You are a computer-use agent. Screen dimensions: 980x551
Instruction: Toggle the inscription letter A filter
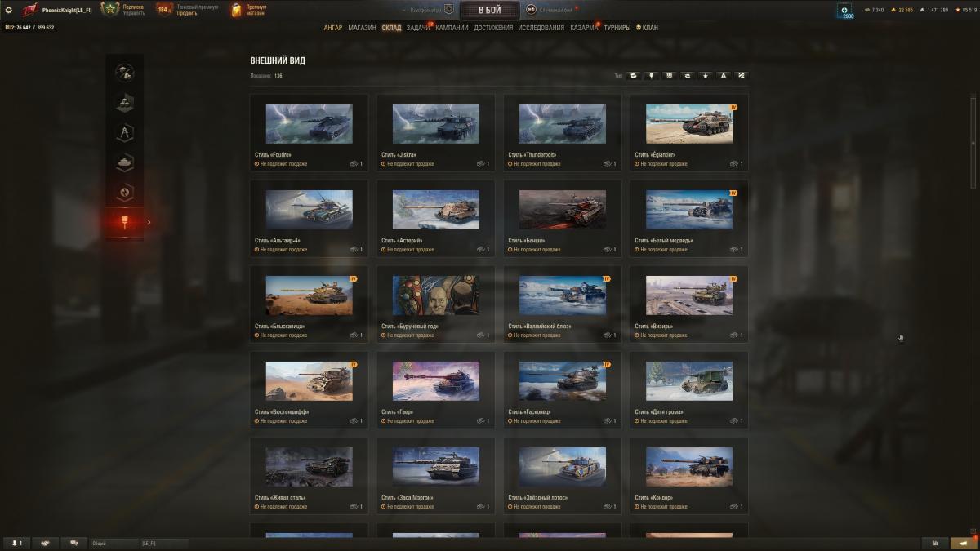(724, 76)
